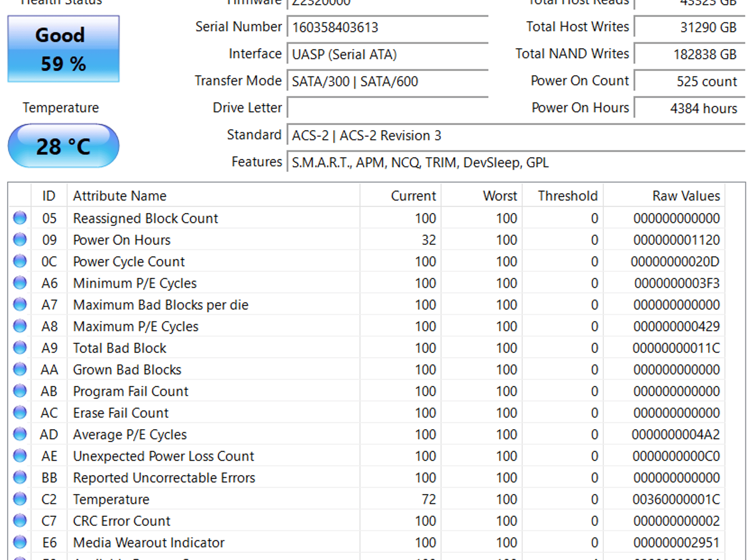
Task: Select the Grown Bad Blocks attribute name
Action: [127, 369]
